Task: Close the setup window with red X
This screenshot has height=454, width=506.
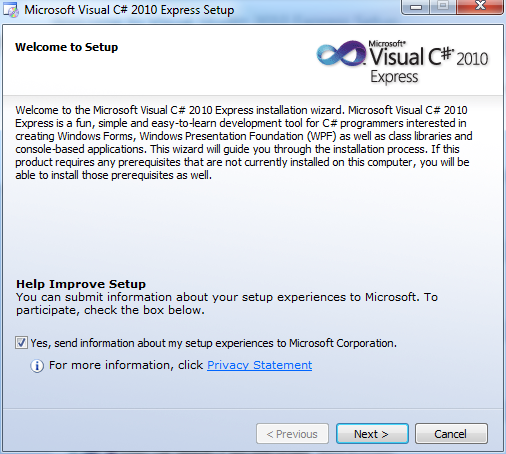Action: pos(480,7)
